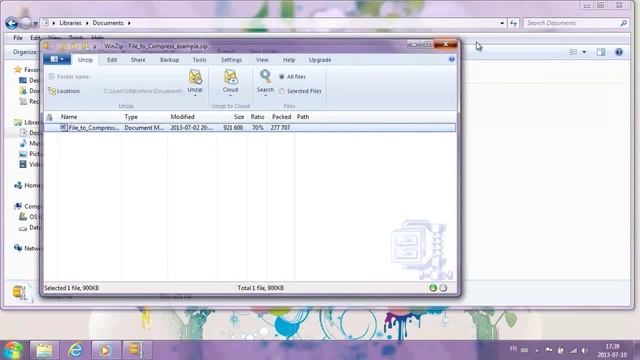Click the green status indicator
Image resolution: width=640 pixels, height=360 pixels.
433,288
